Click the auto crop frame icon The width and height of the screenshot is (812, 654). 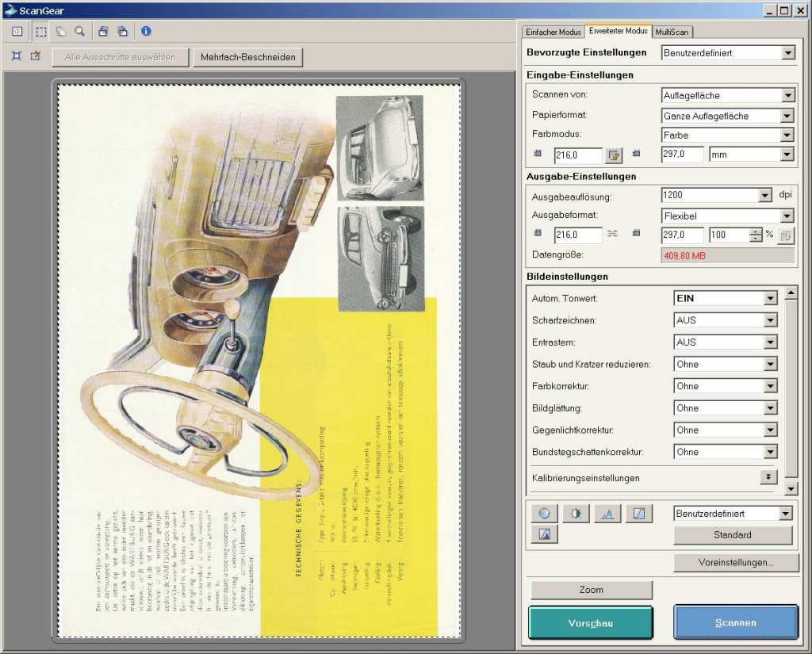point(17,55)
